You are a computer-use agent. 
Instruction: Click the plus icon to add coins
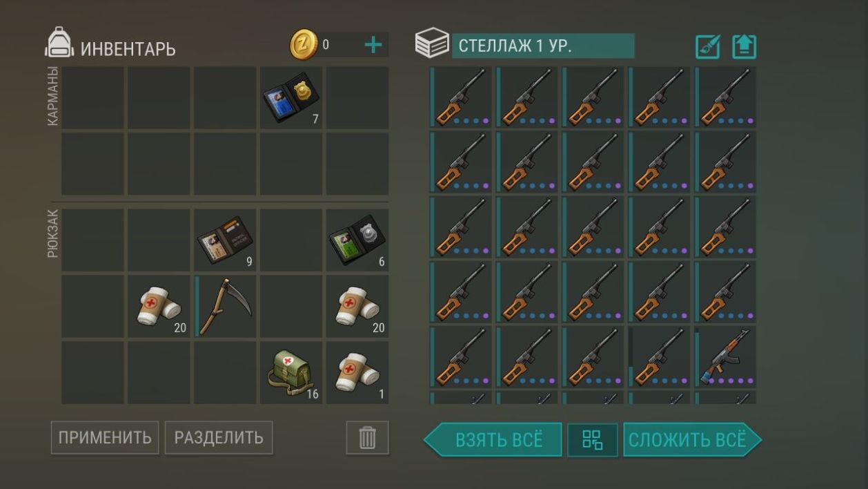tap(373, 46)
